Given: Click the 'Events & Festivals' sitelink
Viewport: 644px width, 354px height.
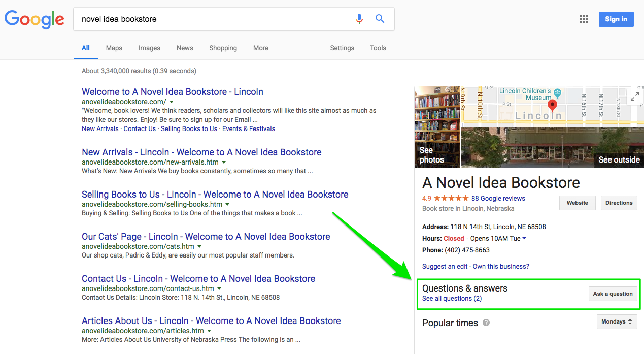Looking at the screenshot, I should click(x=249, y=129).
